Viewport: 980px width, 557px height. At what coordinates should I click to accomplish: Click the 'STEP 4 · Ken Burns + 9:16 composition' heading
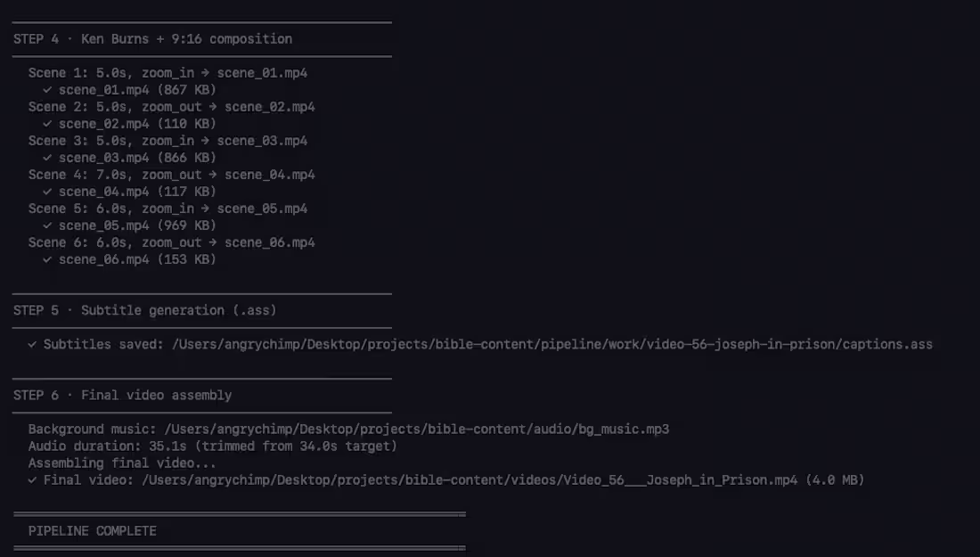tap(152, 38)
